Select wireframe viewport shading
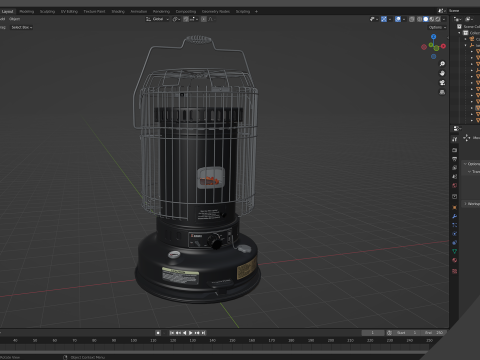Viewport: 480px width, 360px height. 420,19
